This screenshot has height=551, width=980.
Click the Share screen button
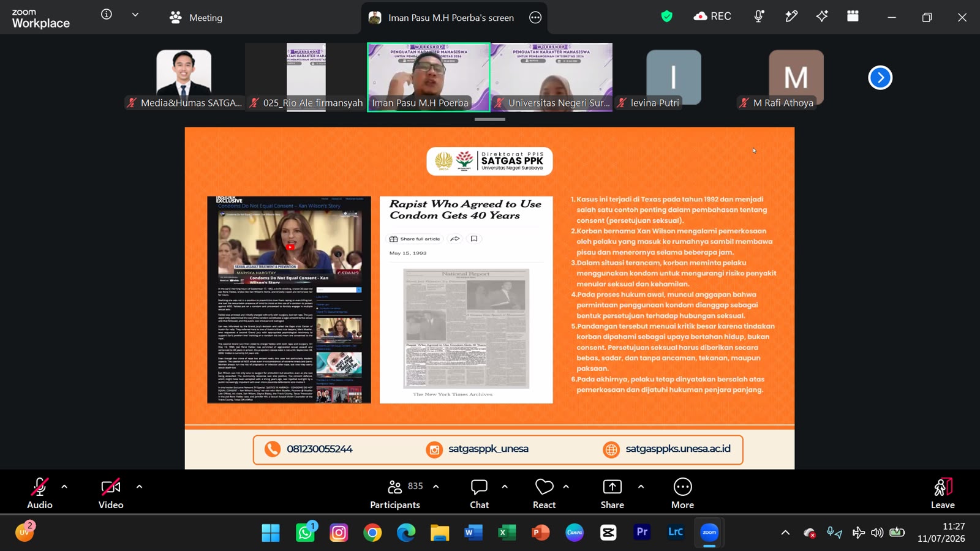[x=612, y=493]
